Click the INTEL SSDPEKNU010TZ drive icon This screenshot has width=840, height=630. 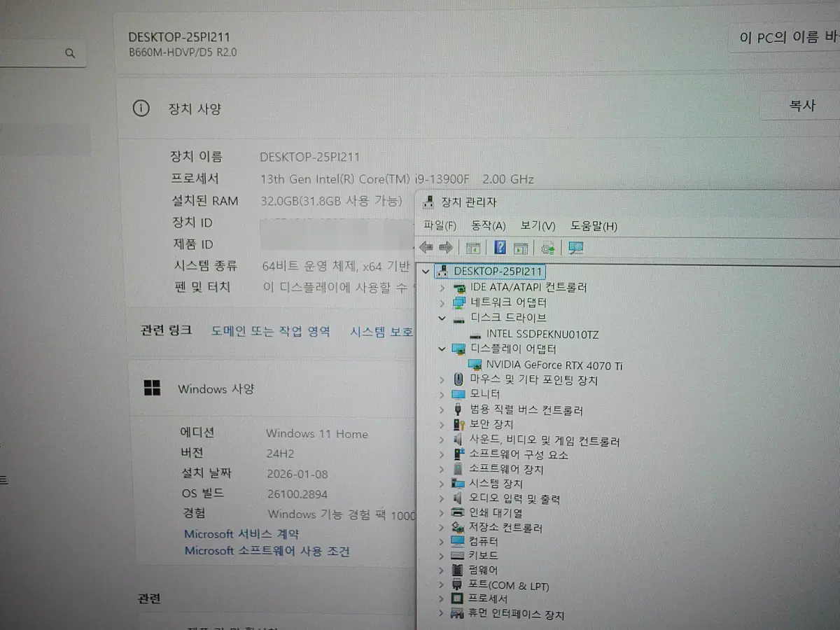tap(477, 335)
